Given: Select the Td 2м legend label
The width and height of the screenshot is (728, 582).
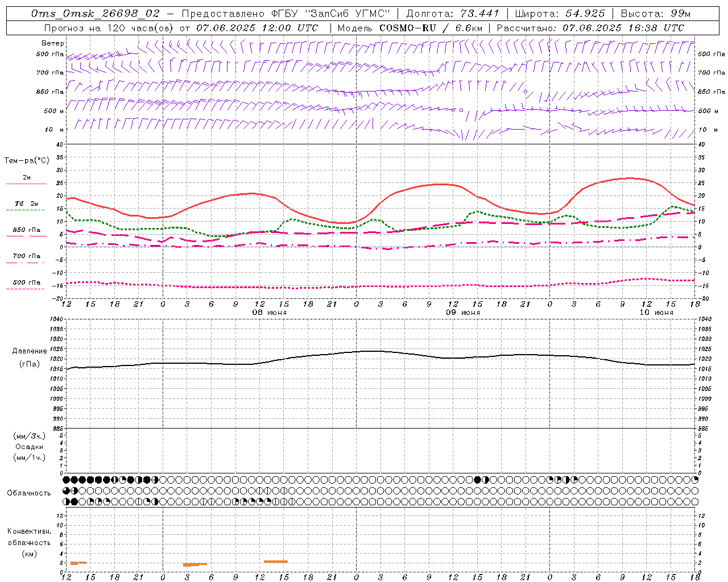Looking at the screenshot, I should click(26, 203).
